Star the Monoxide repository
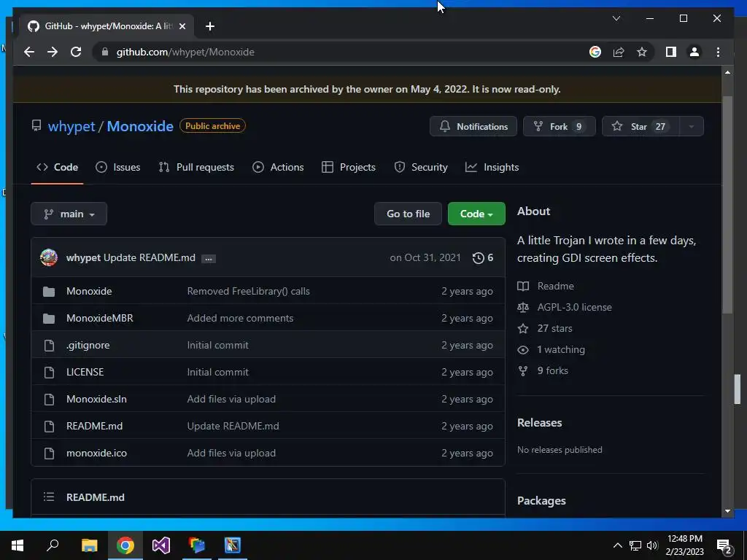 coord(640,126)
